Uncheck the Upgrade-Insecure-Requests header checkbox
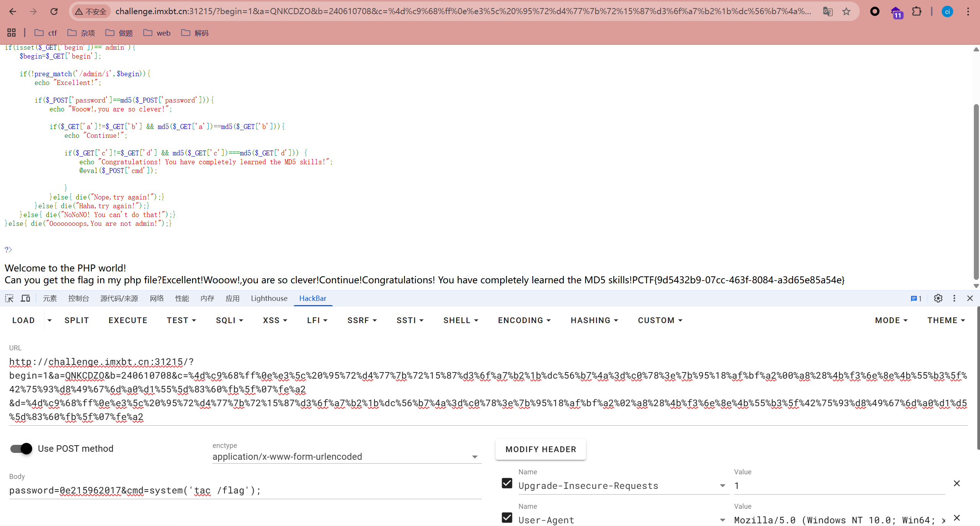The image size is (980, 526). point(506,484)
